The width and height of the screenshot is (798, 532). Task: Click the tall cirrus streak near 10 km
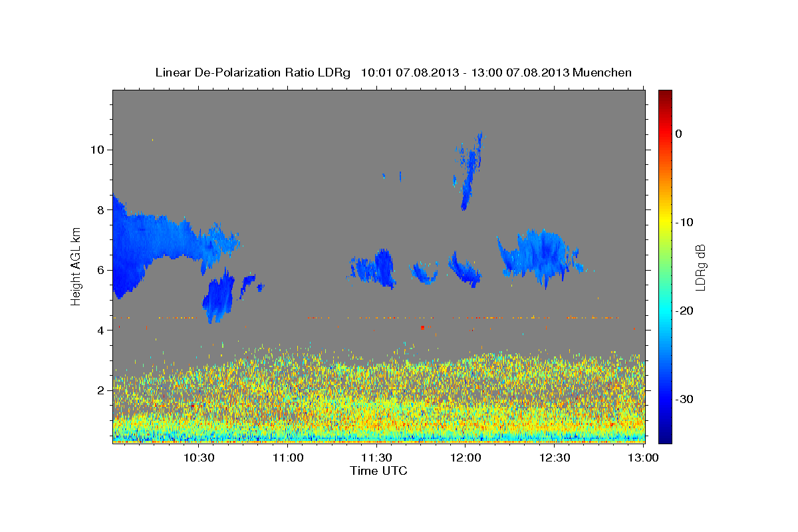tap(470, 172)
